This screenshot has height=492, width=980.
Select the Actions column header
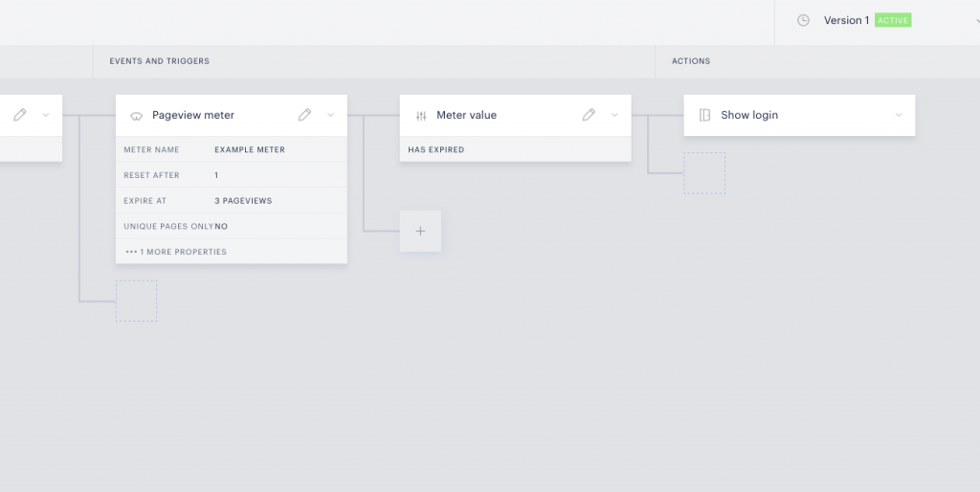coord(691,61)
